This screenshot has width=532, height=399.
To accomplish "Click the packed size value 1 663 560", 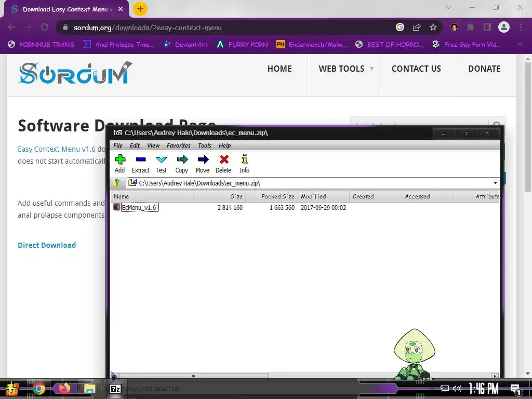I will click(x=282, y=208).
